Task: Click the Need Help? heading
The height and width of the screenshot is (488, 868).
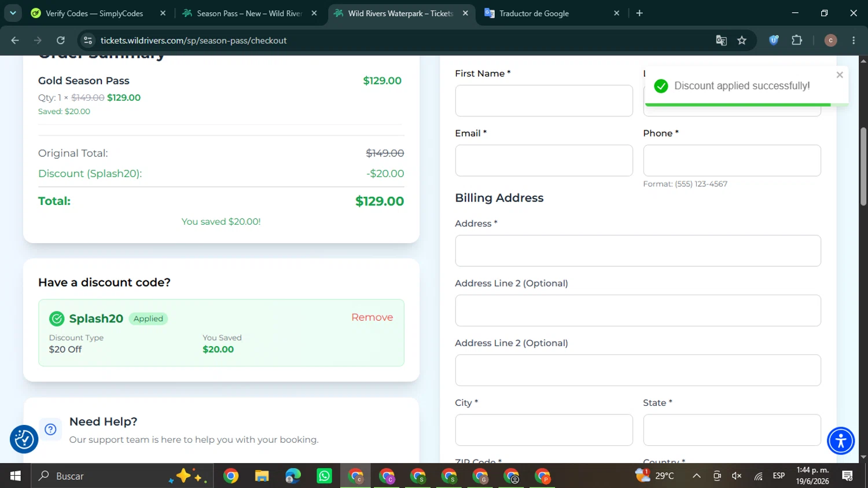Action: 103,422
